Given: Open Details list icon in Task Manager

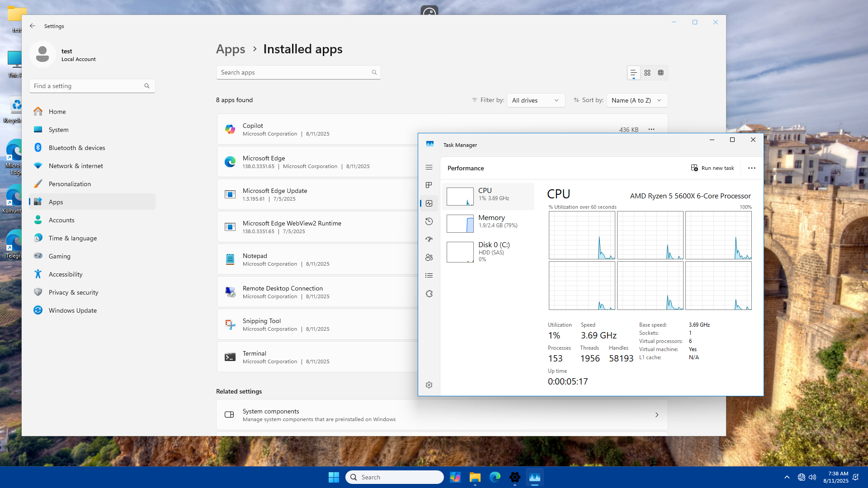Looking at the screenshot, I should (x=429, y=276).
